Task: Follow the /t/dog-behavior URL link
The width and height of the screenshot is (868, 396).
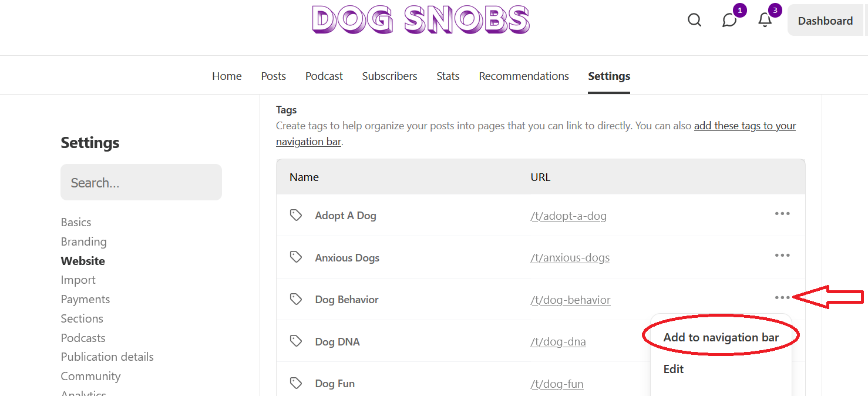Action: (x=570, y=300)
